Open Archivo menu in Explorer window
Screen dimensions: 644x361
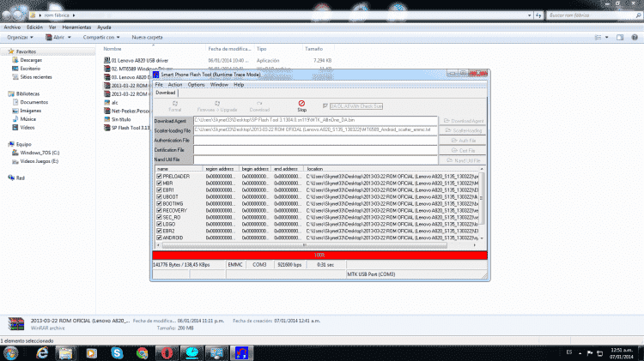12,27
